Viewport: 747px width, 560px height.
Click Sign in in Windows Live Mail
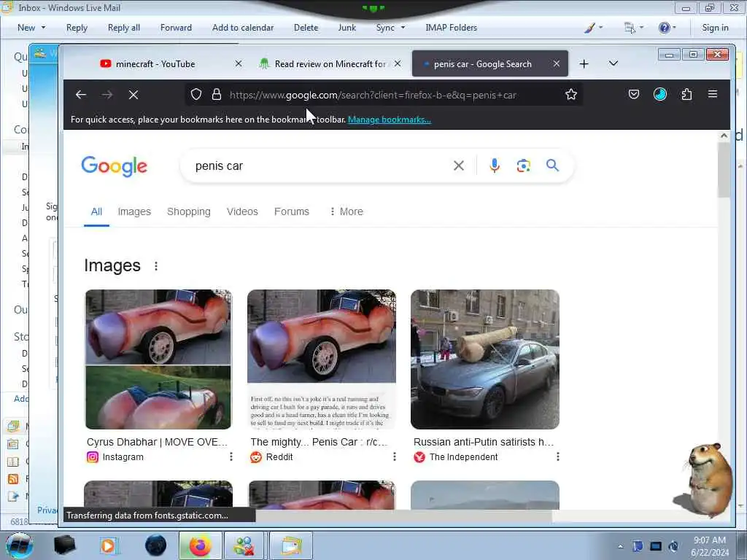tap(715, 28)
